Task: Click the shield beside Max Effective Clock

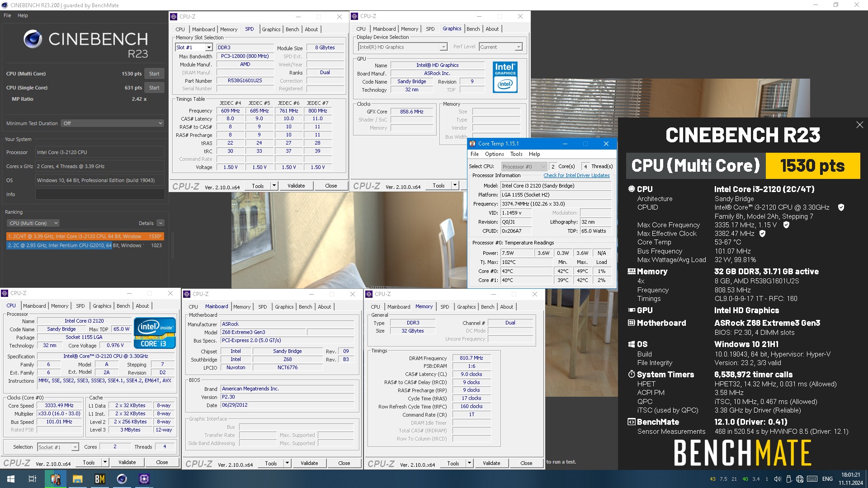Action: coord(762,234)
